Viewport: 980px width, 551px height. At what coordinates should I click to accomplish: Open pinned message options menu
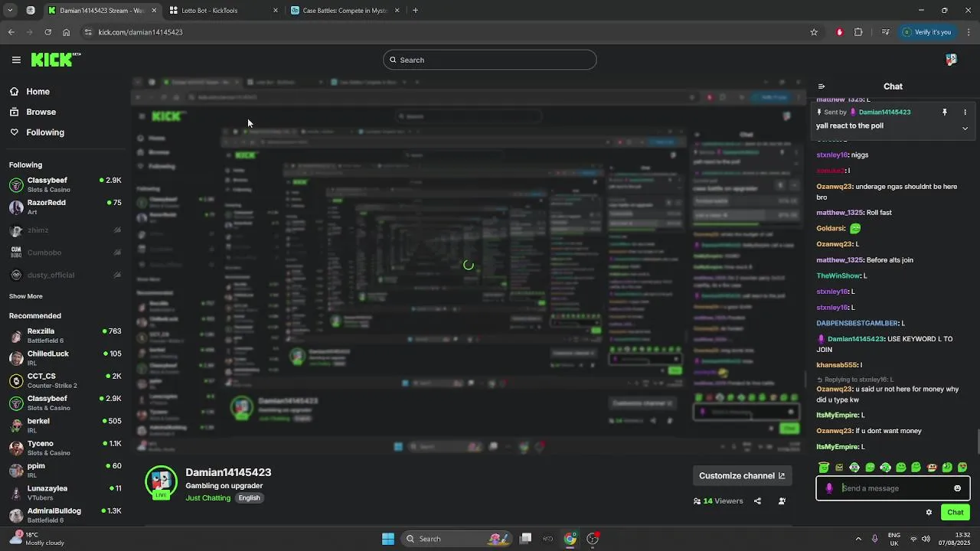(965, 112)
